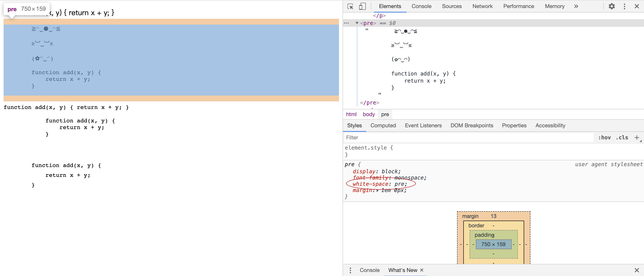This screenshot has width=644, height=276.
Task: Click the ellipsis beside the pre node
Action: 346,23
